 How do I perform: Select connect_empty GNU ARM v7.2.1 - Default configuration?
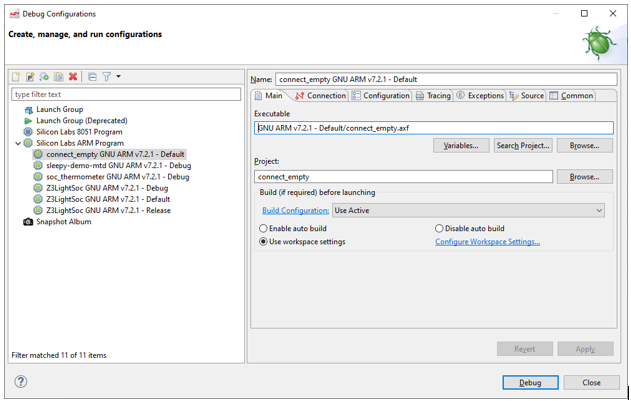point(115,154)
